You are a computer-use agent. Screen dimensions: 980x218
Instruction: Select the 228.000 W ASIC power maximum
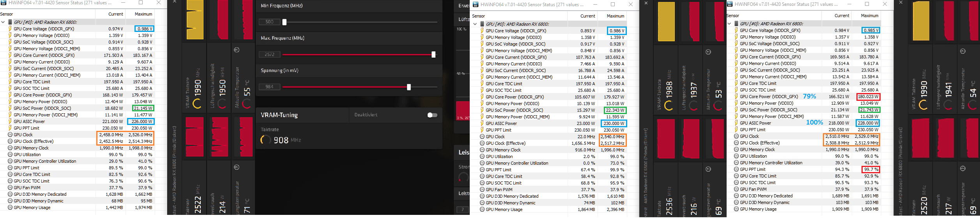[x=868, y=123]
